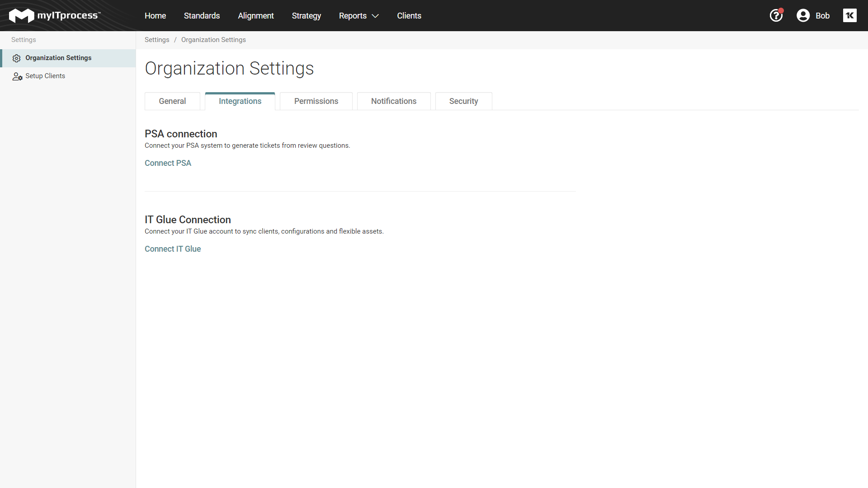Click the Organization Settings gear icon
This screenshot has width=868, height=488.
(17, 58)
